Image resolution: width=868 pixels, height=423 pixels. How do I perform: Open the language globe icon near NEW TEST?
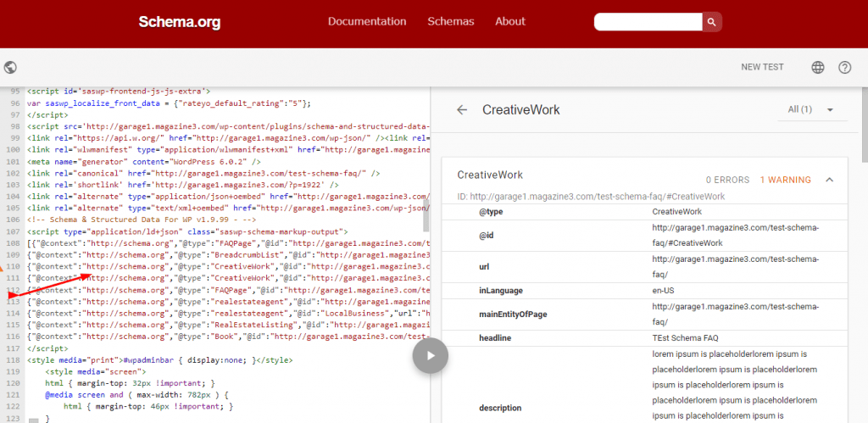(x=818, y=68)
